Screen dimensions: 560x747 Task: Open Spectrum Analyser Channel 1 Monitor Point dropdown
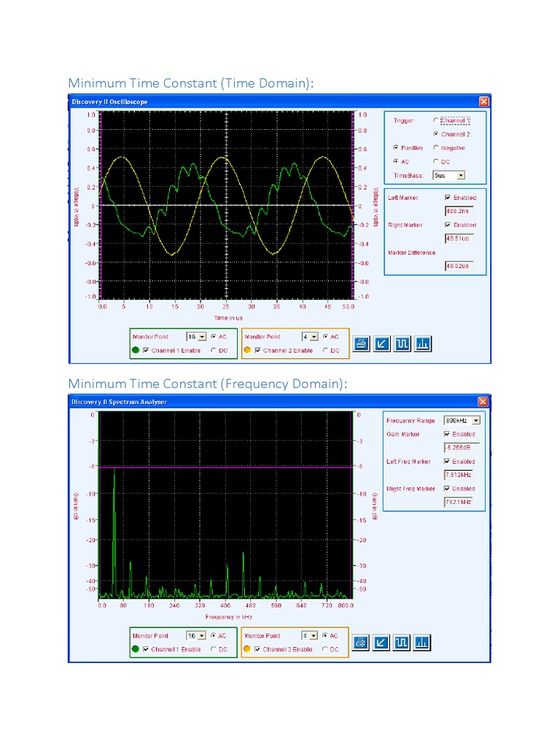[202, 636]
